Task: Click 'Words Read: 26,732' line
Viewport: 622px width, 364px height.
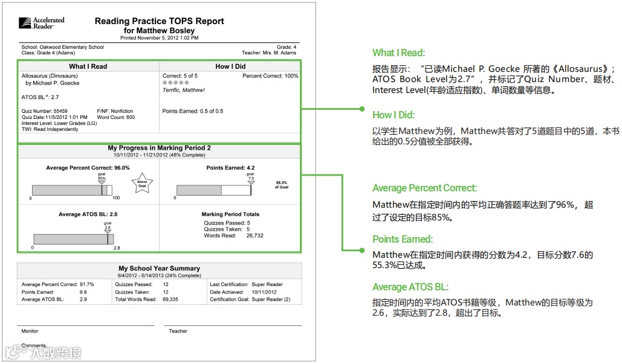Action: pyautogui.click(x=234, y=235)
